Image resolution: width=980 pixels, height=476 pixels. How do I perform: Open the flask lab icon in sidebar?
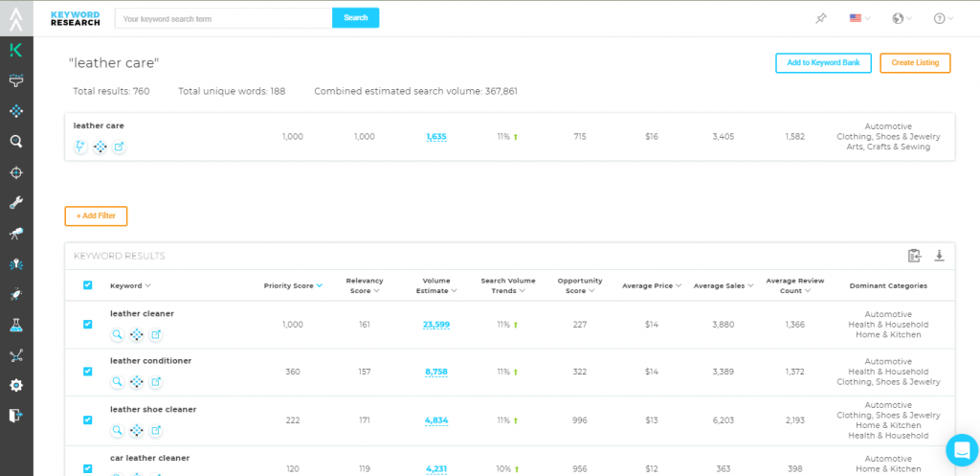coord(16,325)
